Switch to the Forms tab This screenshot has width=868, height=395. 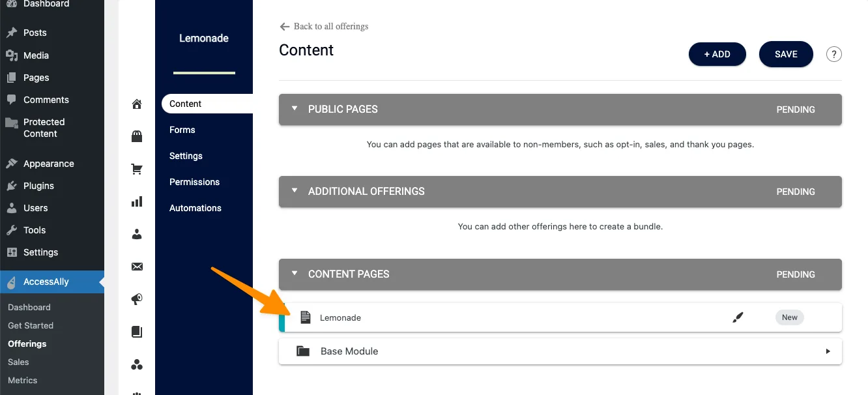[182, 130]
